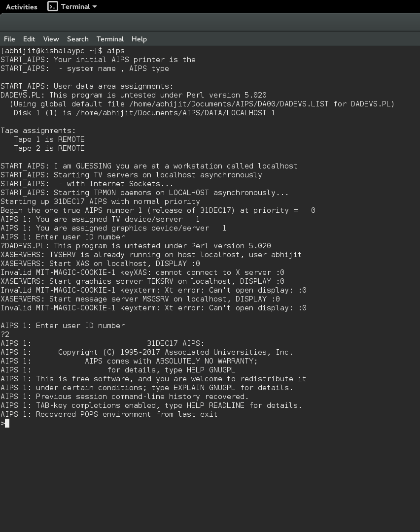Click the empty terminal window title bar
Viewport: 420px width, 532px height.
210,22
